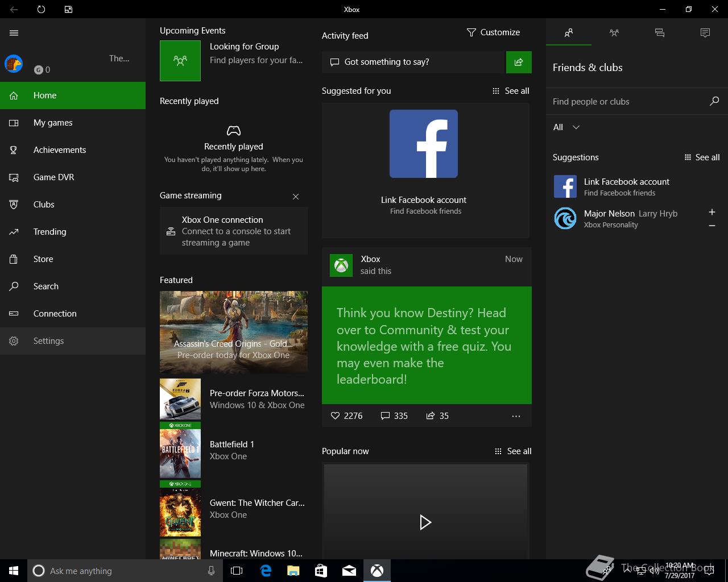Open Game DVR section

pos(73,177)
